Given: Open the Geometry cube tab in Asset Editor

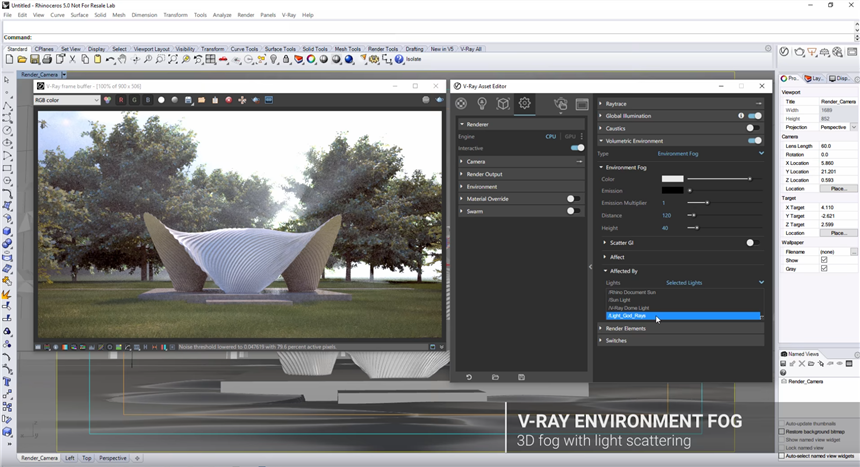Looking at the screenshot, I should (x=503, y=104).
